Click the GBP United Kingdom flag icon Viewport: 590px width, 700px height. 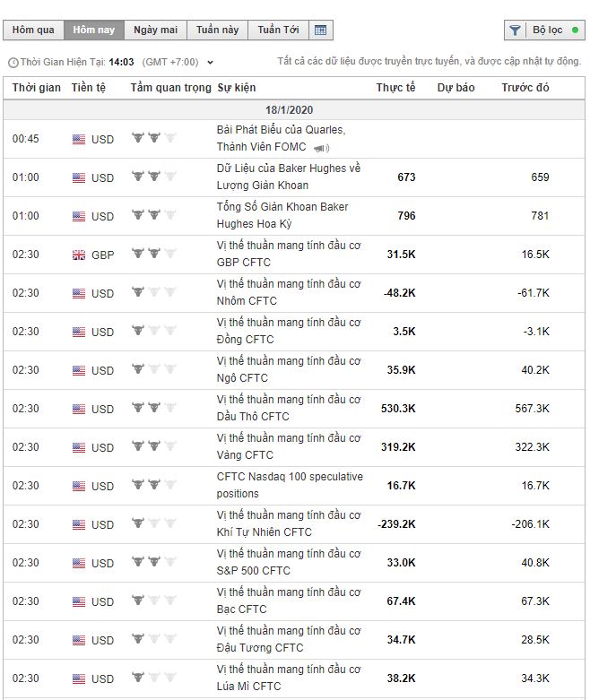tap(79, 255)
